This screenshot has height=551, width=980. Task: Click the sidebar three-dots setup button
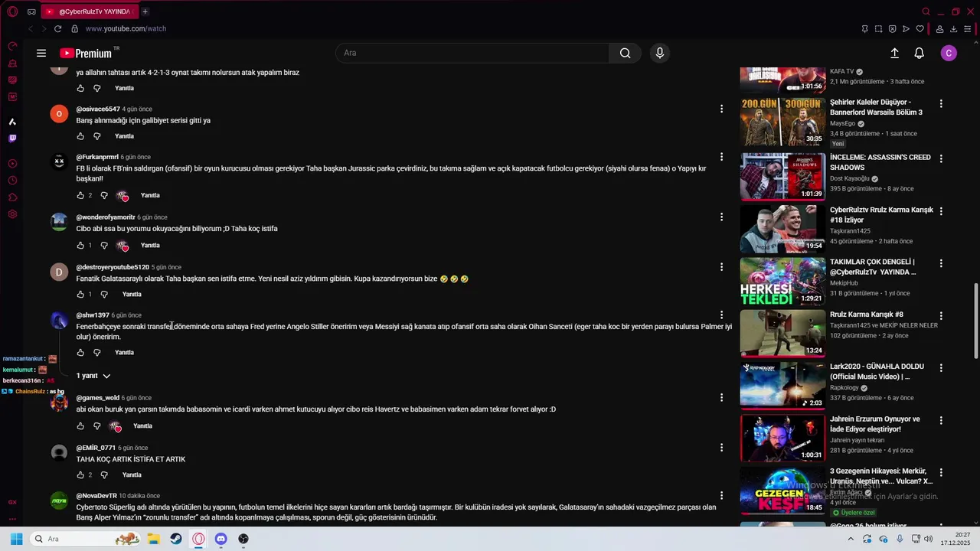pos(12,519)
